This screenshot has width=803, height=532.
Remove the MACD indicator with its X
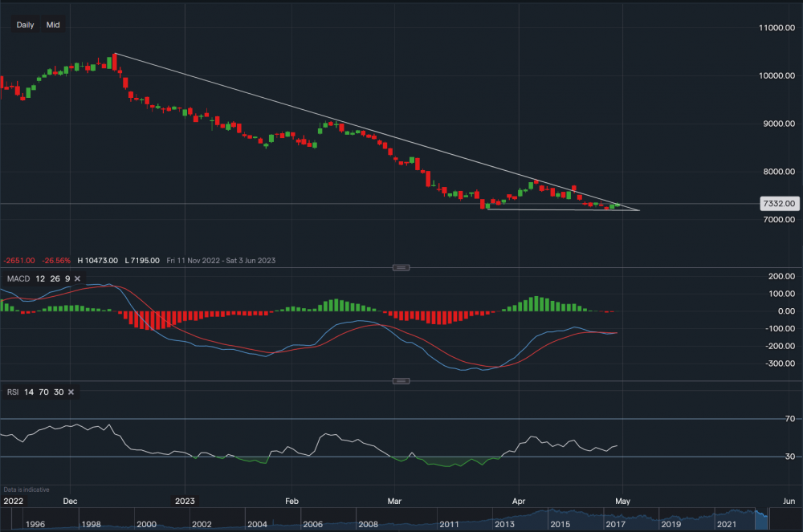[x=77, y=279]
